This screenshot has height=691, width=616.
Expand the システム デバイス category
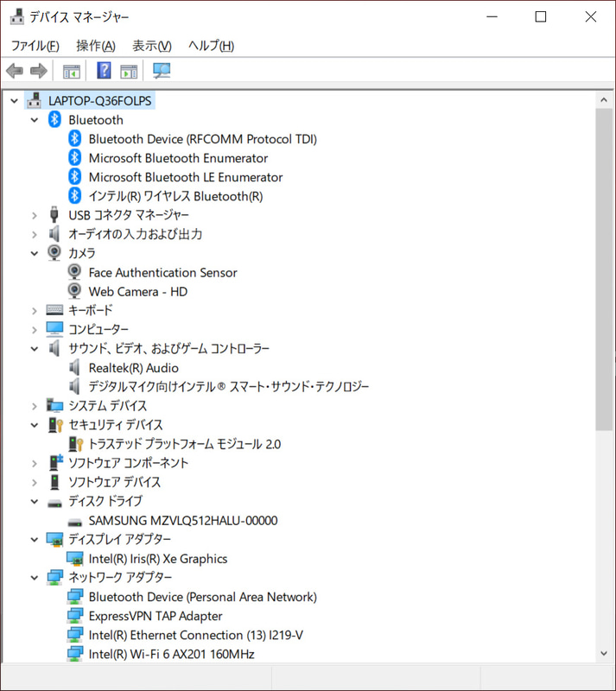tap(35, 406)
